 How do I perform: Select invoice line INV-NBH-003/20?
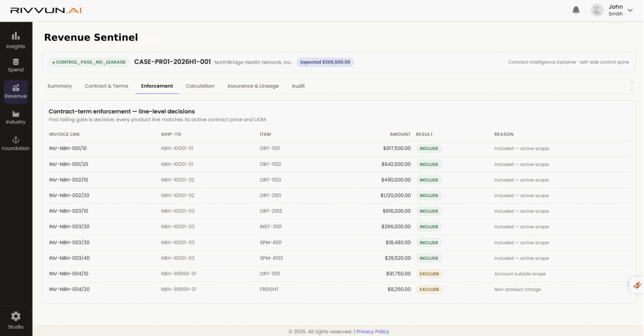point(69,226)
